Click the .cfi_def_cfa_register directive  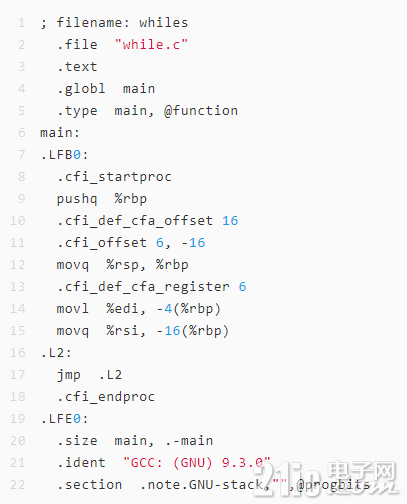[x=143, y=287]
